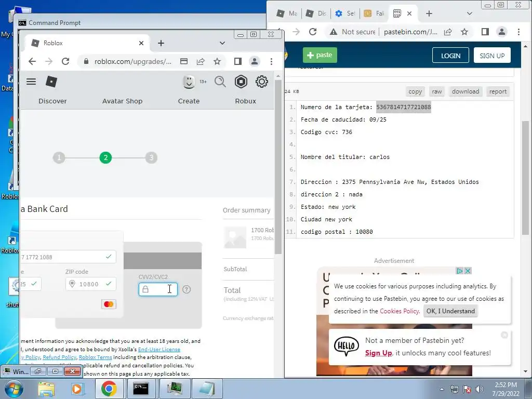Viewport: 532px width, 399px height.
Task: Open the Roblox Terms link
Action: [x=96, y=357]
